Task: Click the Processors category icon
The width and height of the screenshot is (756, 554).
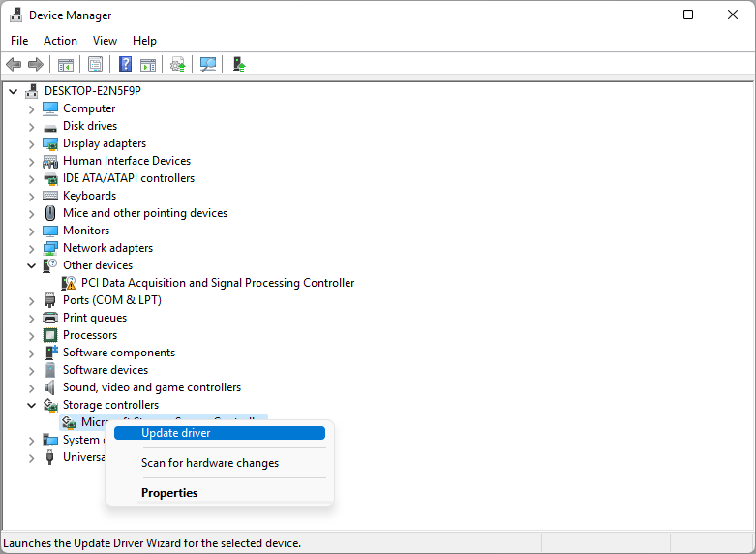Action: [x=50, y=335]
